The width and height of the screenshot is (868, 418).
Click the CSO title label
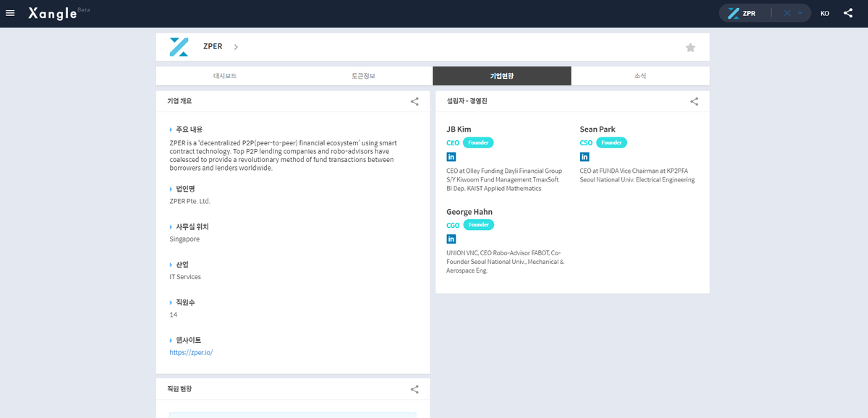(586, 143)
